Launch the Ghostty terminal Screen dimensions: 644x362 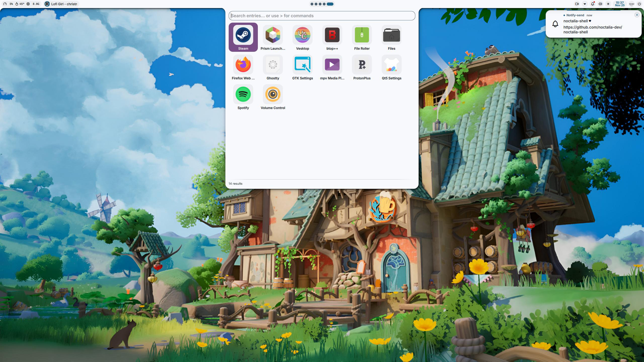pos(273,67)
